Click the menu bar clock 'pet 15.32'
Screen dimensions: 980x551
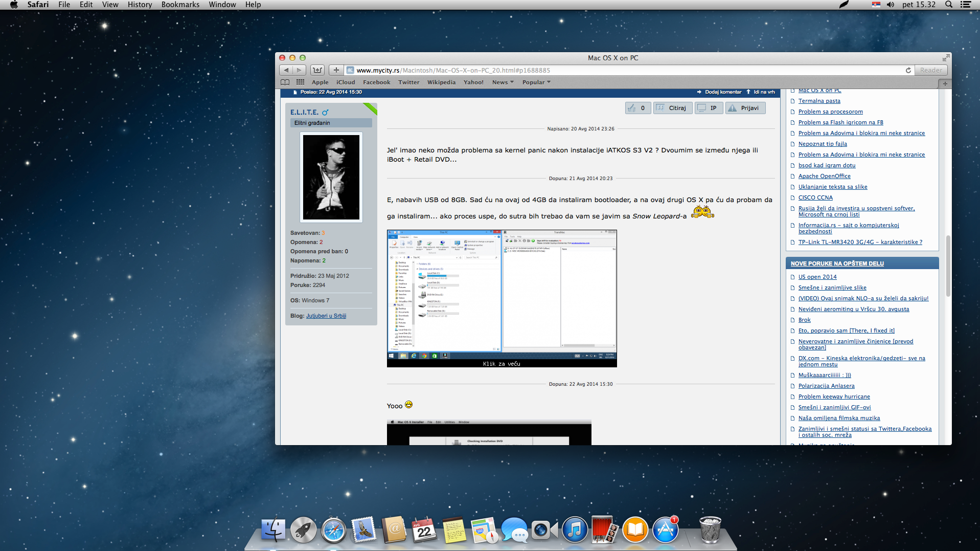pyautogui.click(x=919, y=5)
